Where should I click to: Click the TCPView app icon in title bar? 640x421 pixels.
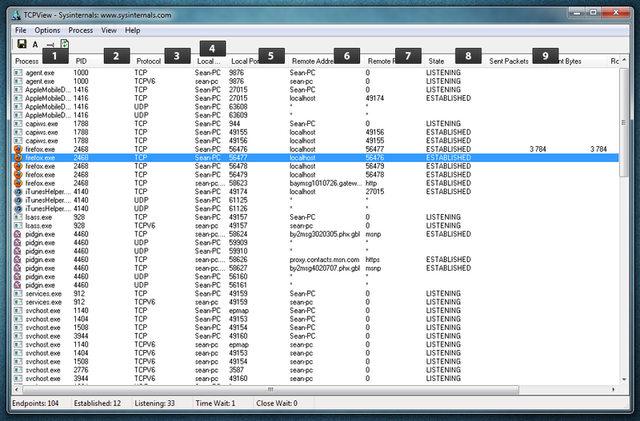tap(16, 15)
